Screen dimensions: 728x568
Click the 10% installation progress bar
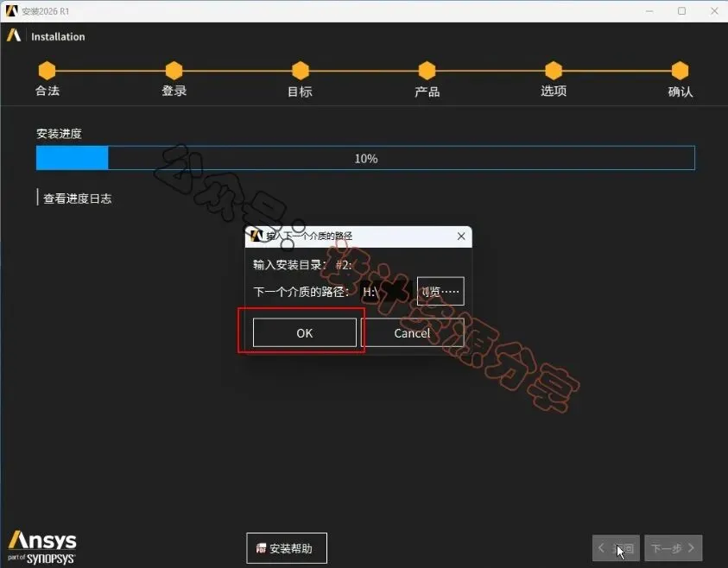[365, 158]
